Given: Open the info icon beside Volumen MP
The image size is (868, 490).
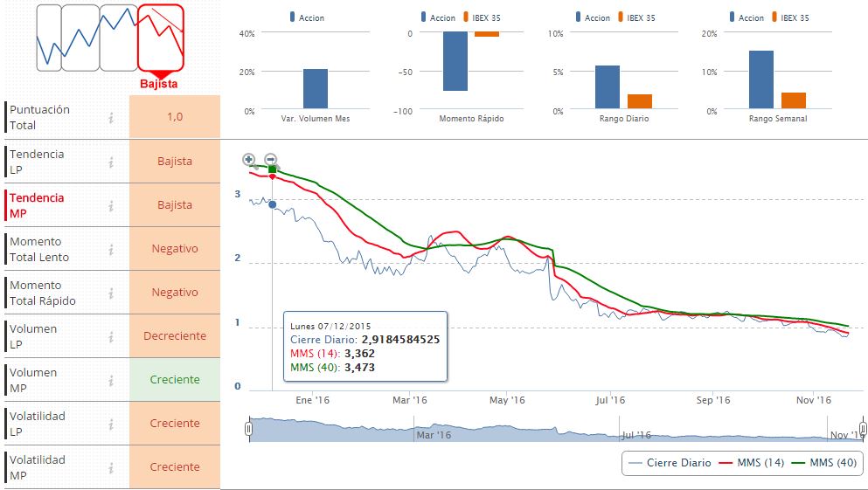Looking at the screenshot, I should click(x=111, y=380).
